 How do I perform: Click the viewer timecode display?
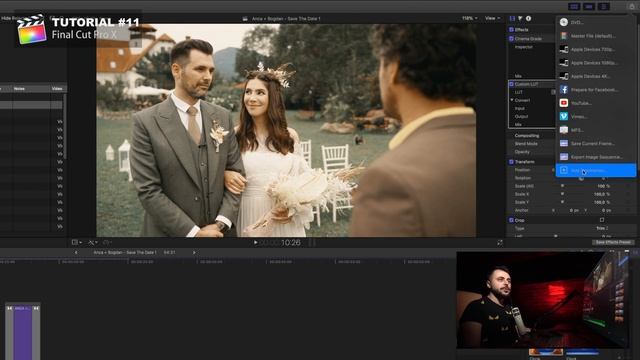click(281, 243)
